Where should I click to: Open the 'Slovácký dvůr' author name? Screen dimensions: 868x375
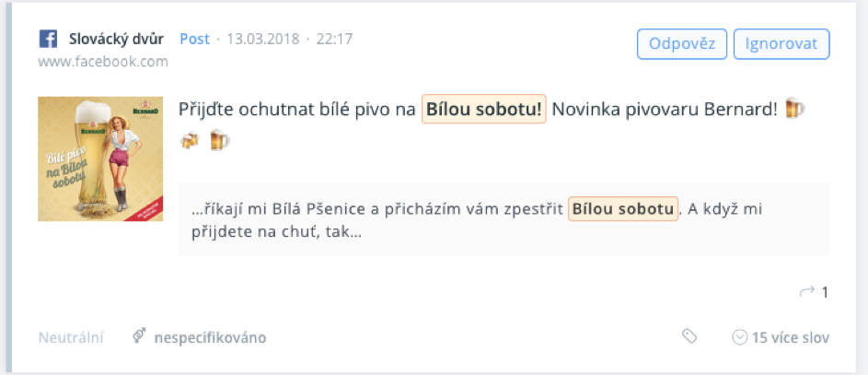click(x=117, y=39)
